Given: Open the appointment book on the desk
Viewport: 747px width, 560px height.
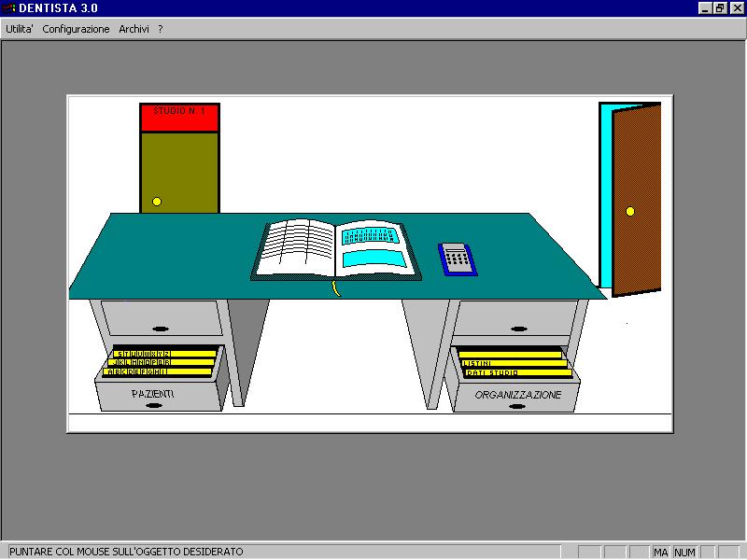Looking at the screenshot, I should click(336, 249).
